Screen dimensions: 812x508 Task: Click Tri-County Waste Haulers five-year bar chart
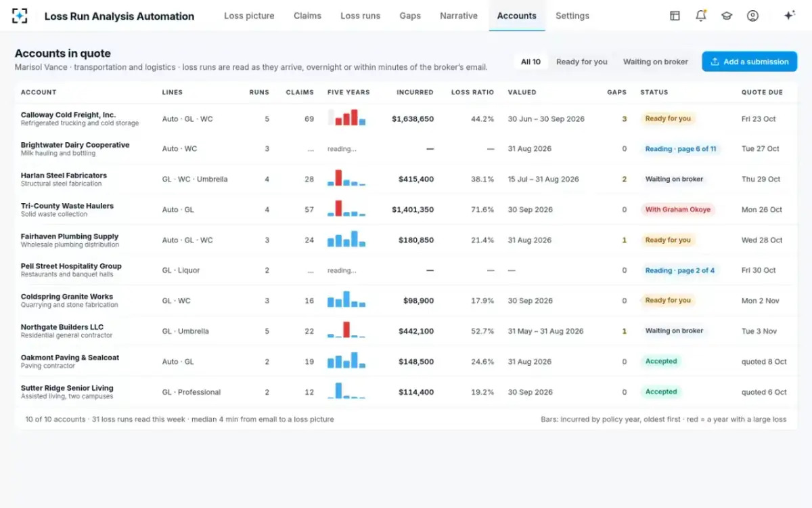(x=347, y=208)
